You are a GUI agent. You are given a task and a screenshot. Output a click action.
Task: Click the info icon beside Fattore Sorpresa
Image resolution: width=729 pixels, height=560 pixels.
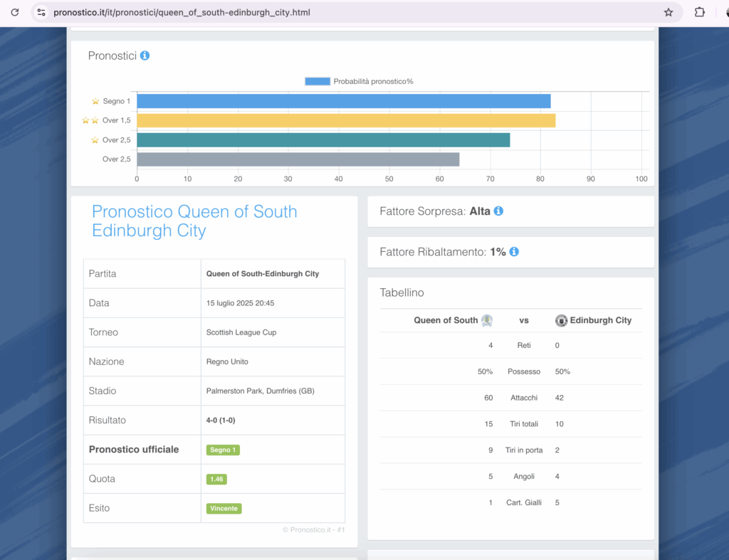498,211
